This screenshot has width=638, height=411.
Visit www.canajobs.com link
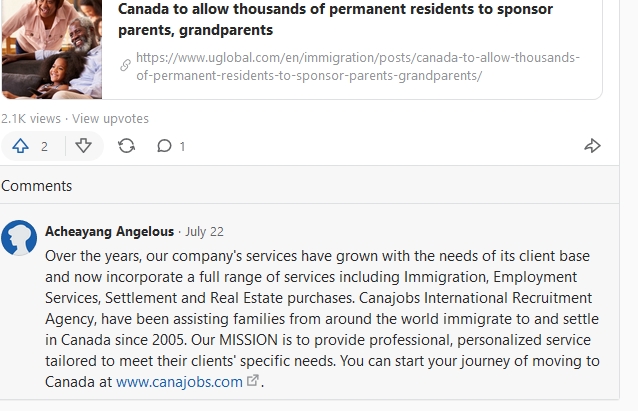pyautogui.click(x=179, y=381)
